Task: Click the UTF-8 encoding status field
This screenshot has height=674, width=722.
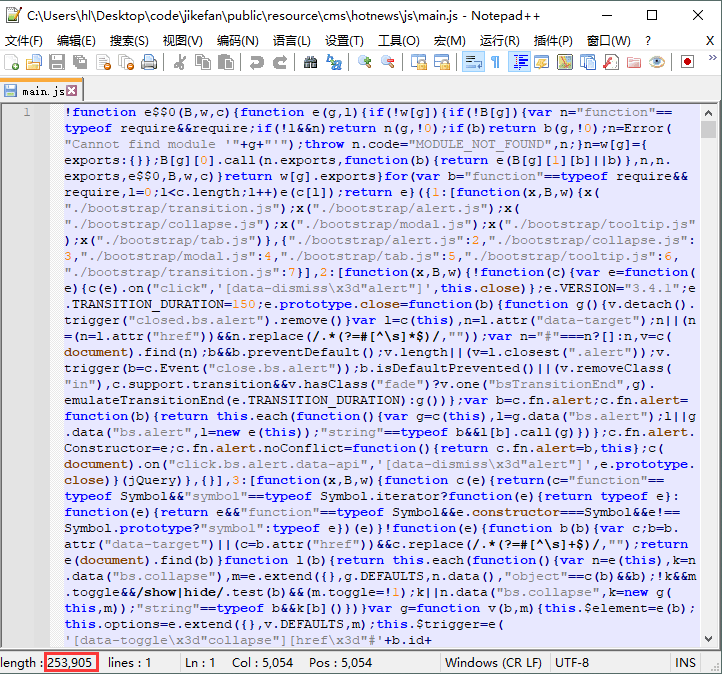Action: point(571,662)
